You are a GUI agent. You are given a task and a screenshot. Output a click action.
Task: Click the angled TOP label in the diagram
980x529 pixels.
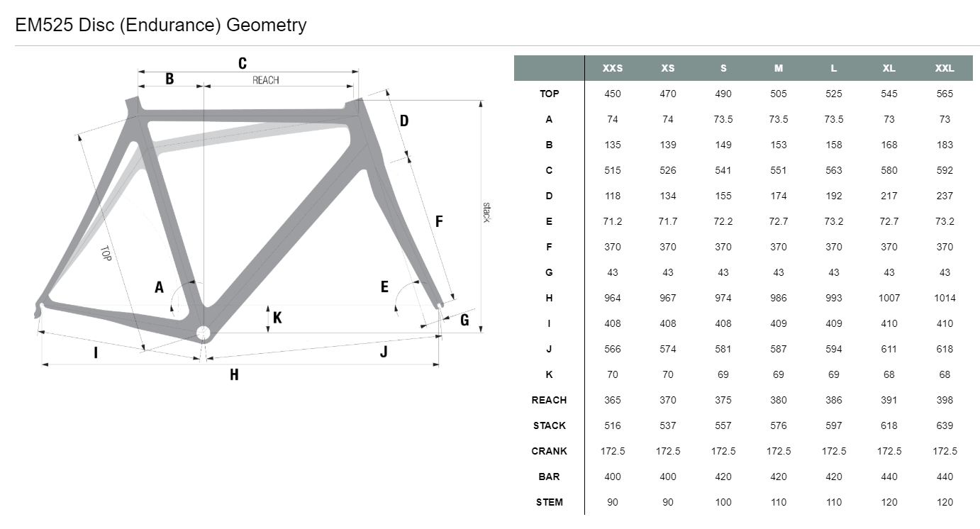pos(106,254)
